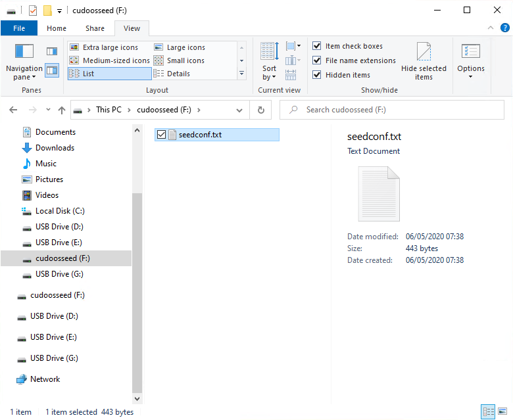Image resolution: width=513 pixels, height=420 pixels.
Task: Open Customize Quick Access Toolbar dropdown
Action: click(59, 11)
